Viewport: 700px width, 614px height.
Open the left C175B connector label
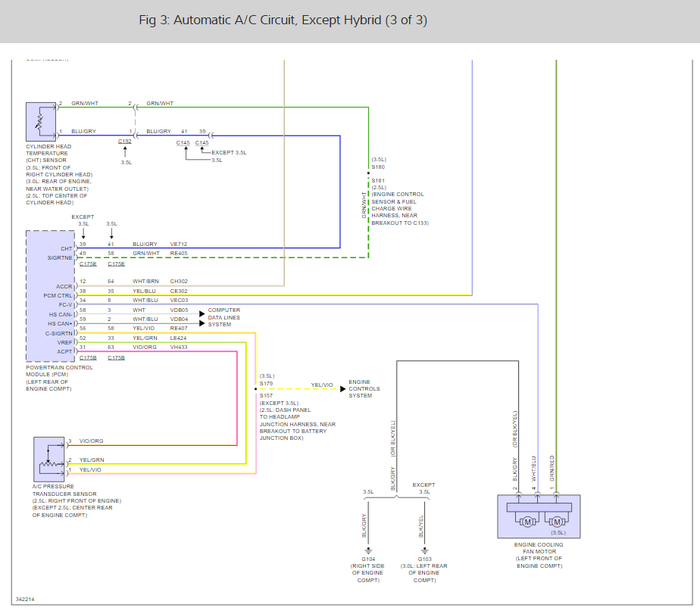pyautogui.click(x=88, y=357)
